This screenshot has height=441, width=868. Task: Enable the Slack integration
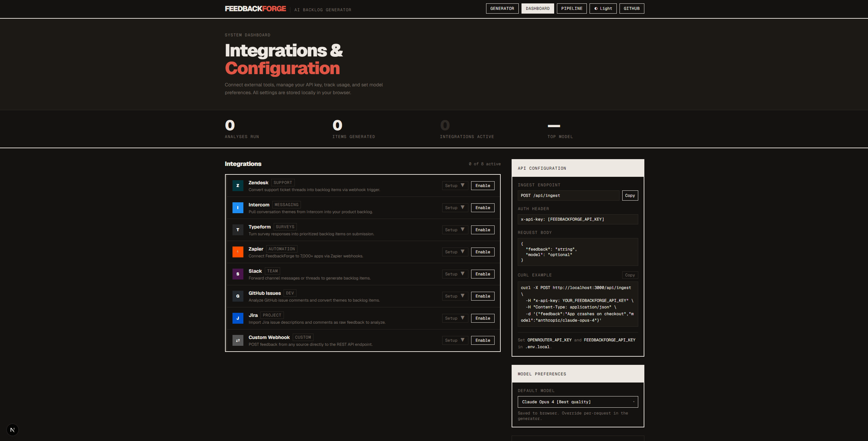pyautogui.click(x=482, y=274)
